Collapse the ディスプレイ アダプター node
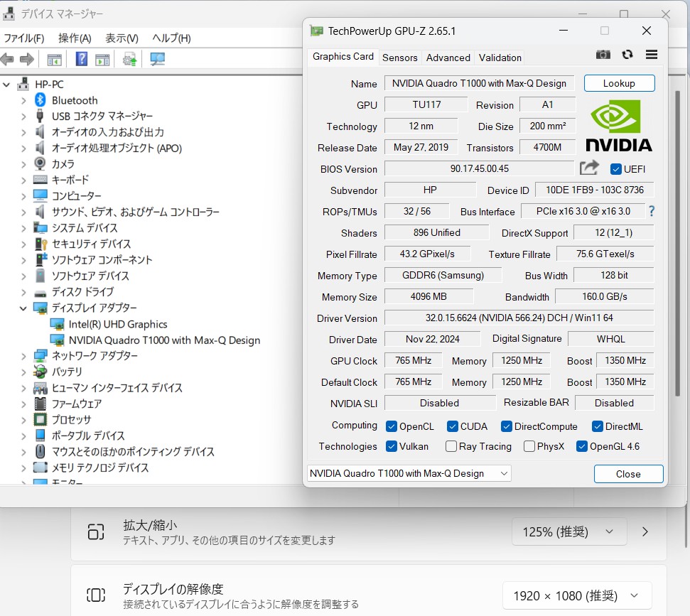 [23, 308]
